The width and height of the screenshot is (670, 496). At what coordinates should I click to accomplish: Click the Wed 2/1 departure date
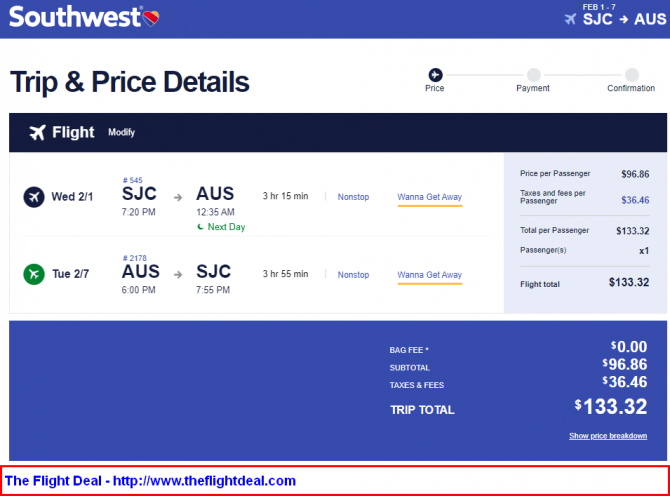[72, 197]
